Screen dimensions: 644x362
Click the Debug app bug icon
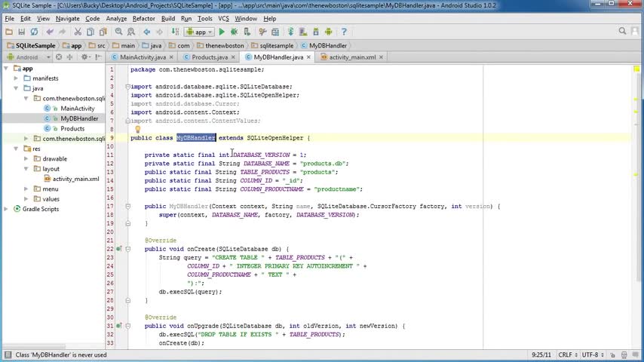pos(234,32)
